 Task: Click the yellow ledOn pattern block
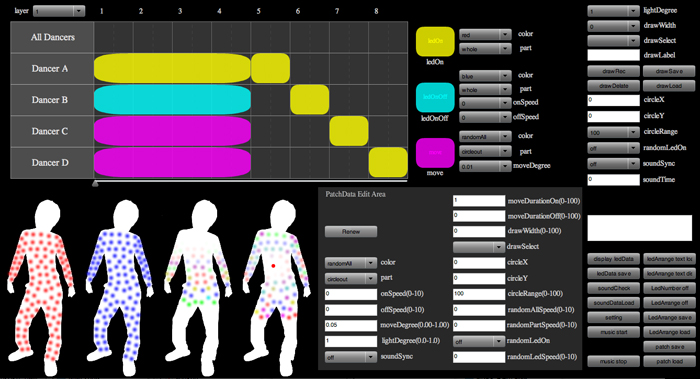435,42
